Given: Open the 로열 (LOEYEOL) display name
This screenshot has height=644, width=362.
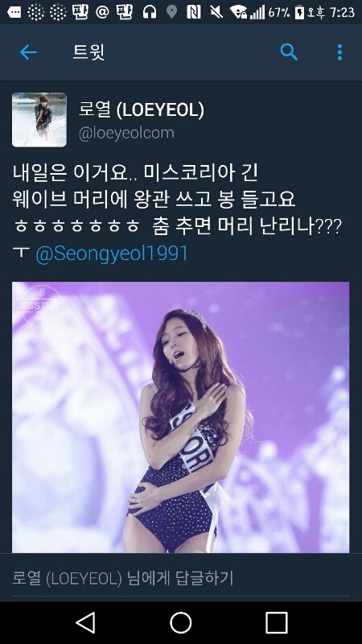Looking at the screenshot, I should click(x=142, y=110).
